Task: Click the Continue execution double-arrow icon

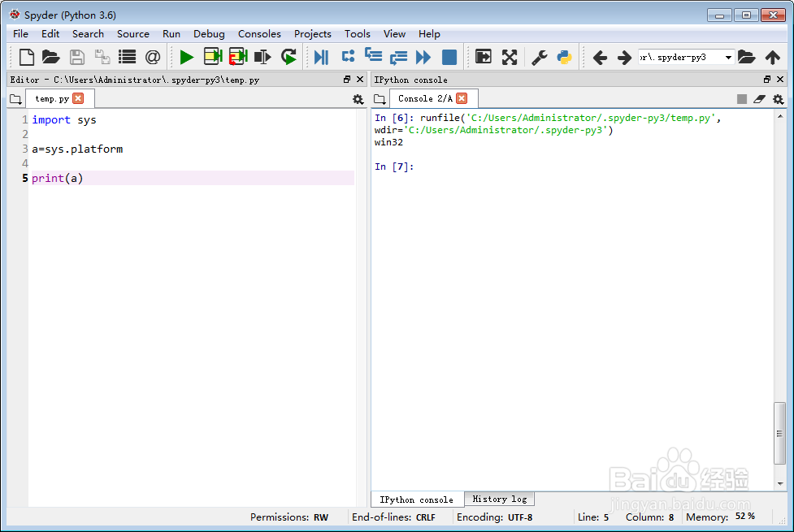Action: [423, 57]
